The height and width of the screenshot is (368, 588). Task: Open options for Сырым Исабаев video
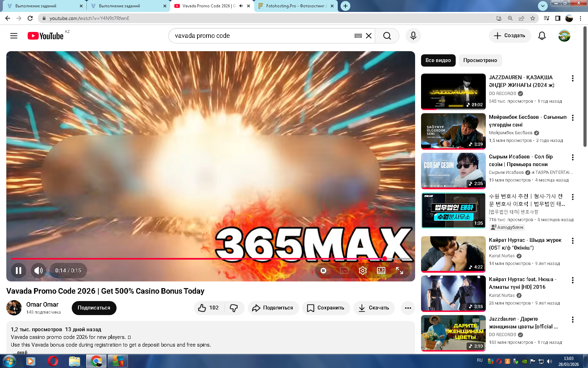click(573, 157)
